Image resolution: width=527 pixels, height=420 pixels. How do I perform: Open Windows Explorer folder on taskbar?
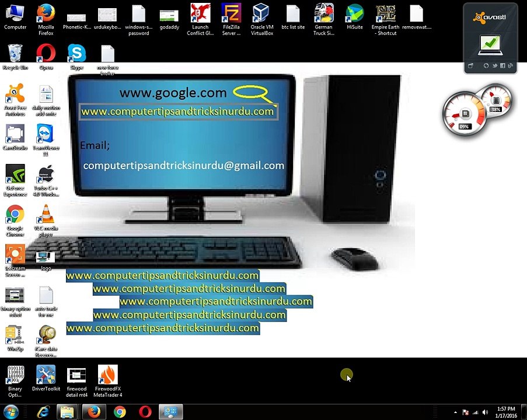(67, 412)
